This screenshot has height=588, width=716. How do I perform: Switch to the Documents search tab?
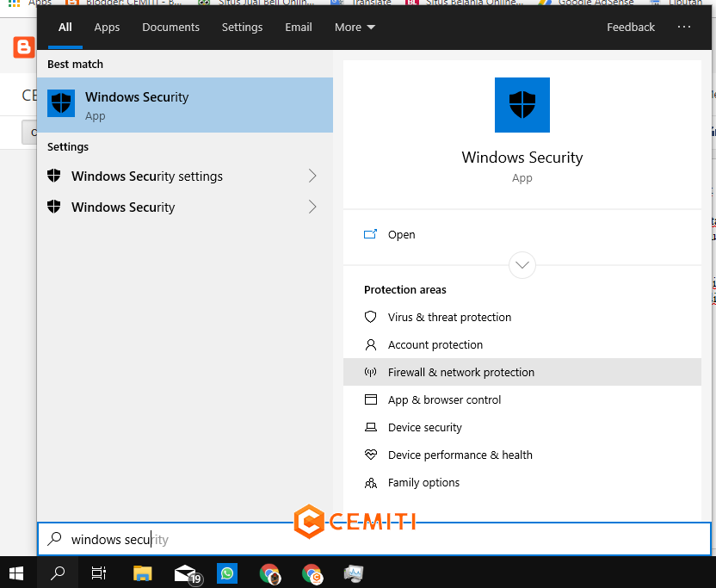pos(170,28)
